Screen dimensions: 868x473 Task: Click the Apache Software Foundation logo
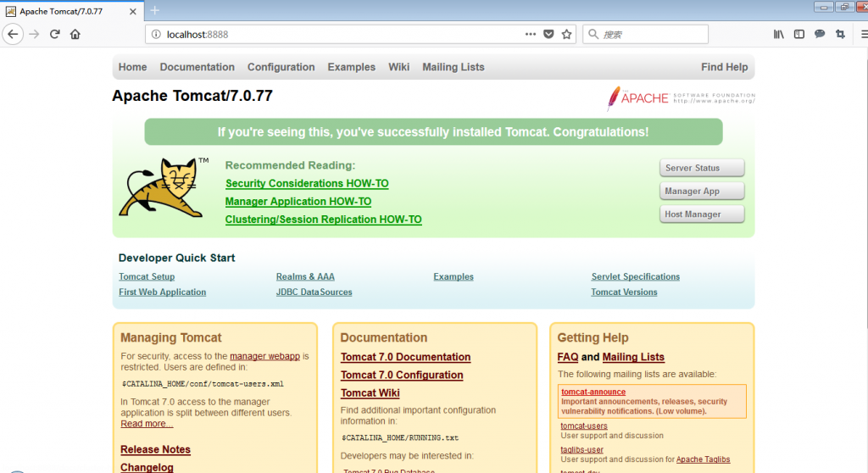click(x=681, y=98)
